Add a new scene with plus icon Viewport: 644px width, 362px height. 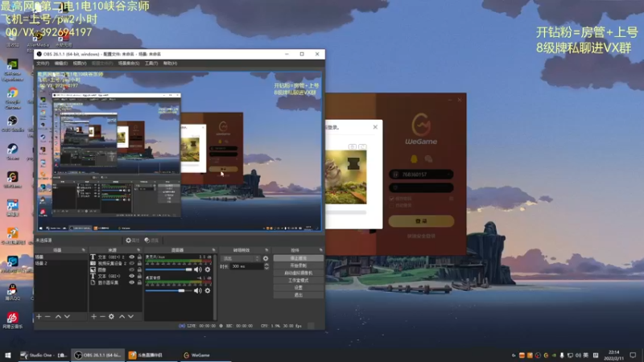[39, 316]
